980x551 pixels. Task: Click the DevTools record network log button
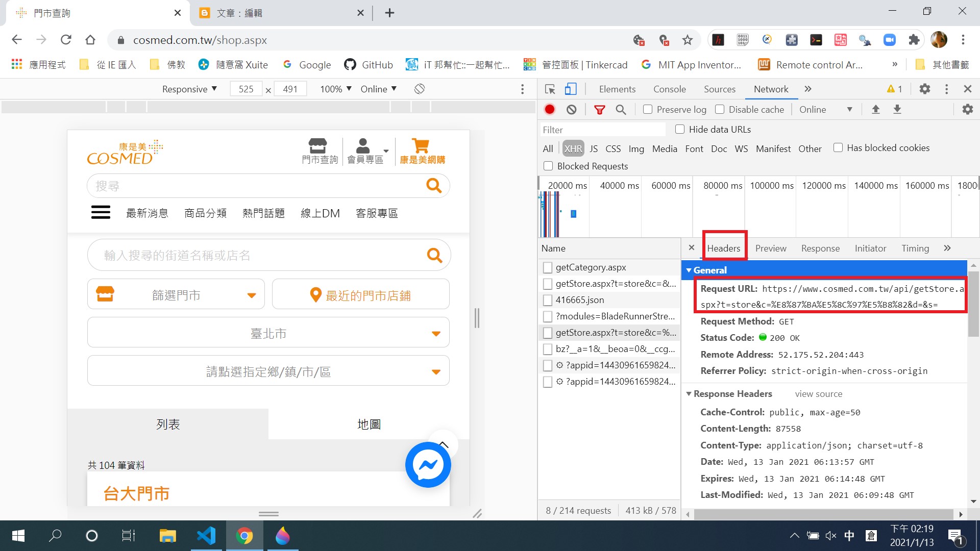pyautogui.click(x=550, y=109)
